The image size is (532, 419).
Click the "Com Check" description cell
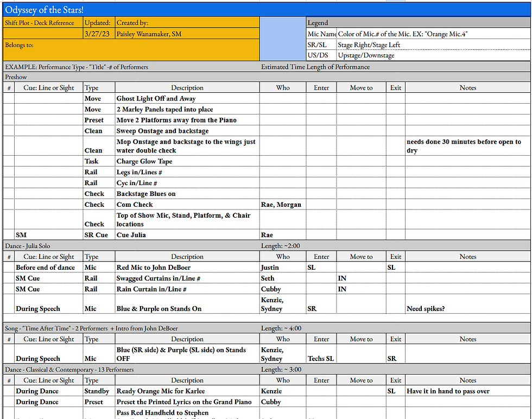coord(187,205)
